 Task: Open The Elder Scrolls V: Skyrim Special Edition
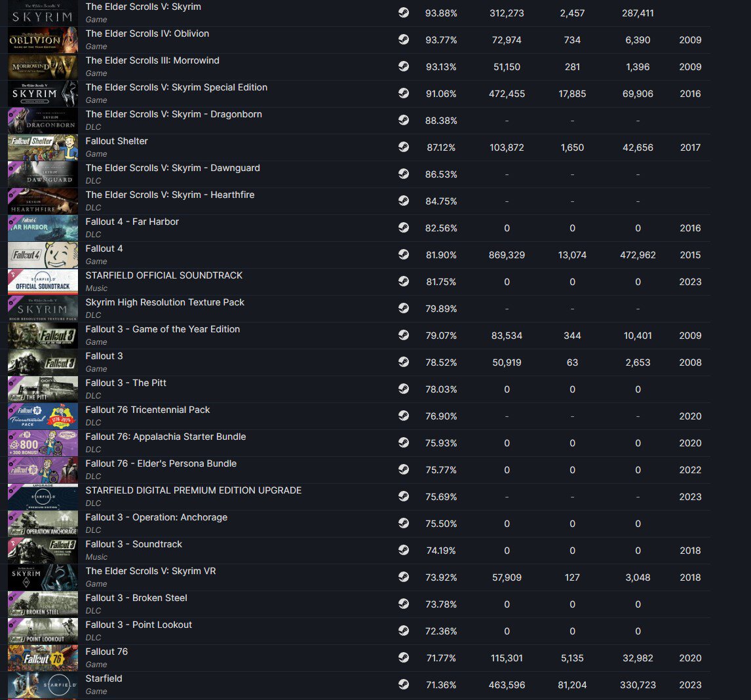(x=176, y=87)
